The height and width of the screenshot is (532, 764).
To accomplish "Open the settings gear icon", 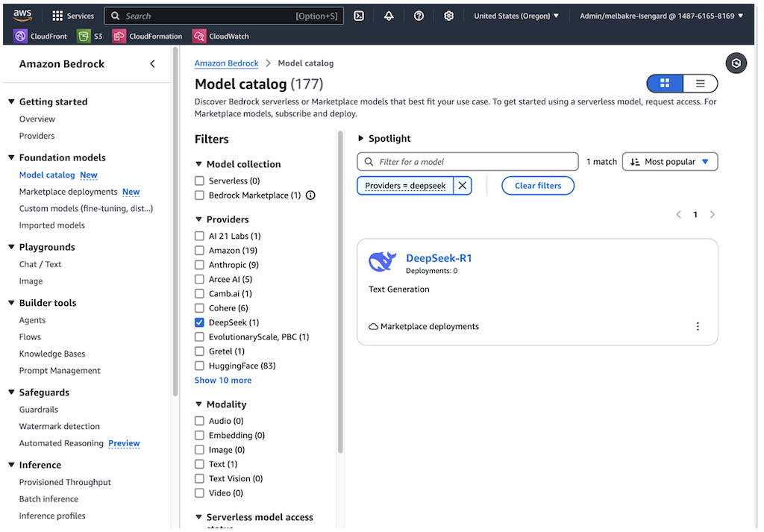I will click(448, 16).
